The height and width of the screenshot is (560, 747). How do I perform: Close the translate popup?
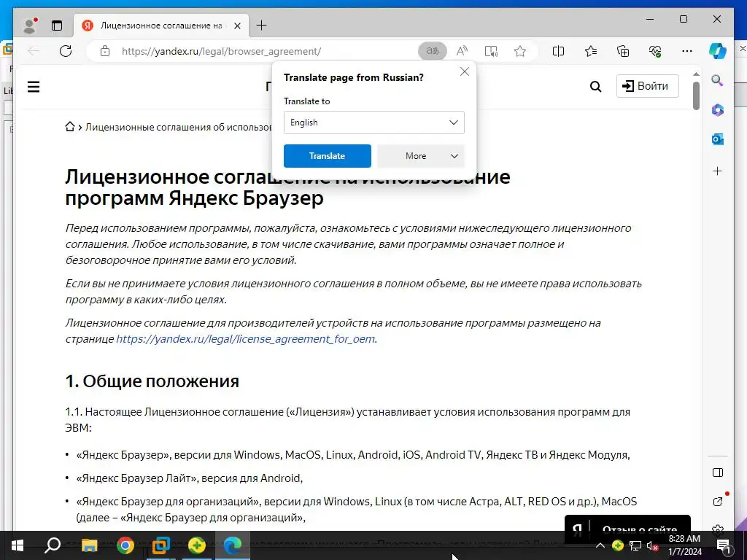[465, 71]
